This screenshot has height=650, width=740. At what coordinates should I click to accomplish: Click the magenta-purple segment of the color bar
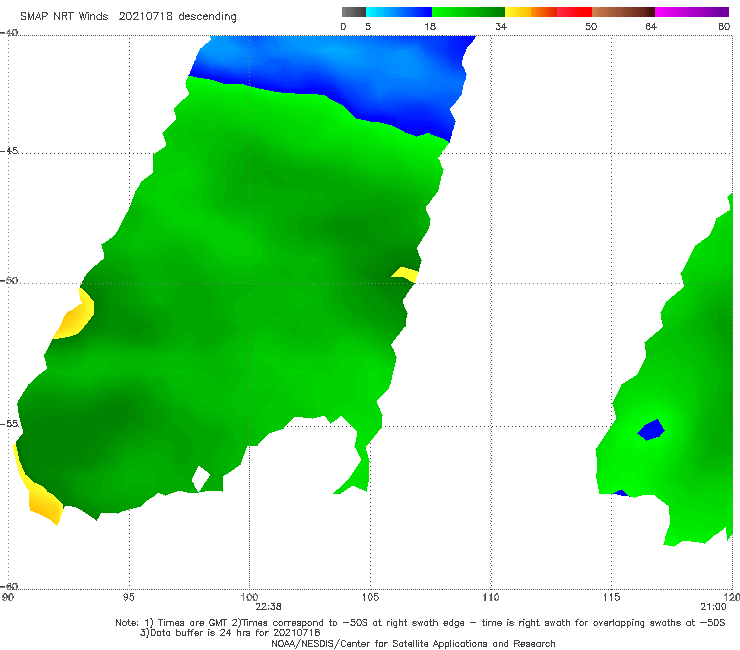tap(692, 12)
